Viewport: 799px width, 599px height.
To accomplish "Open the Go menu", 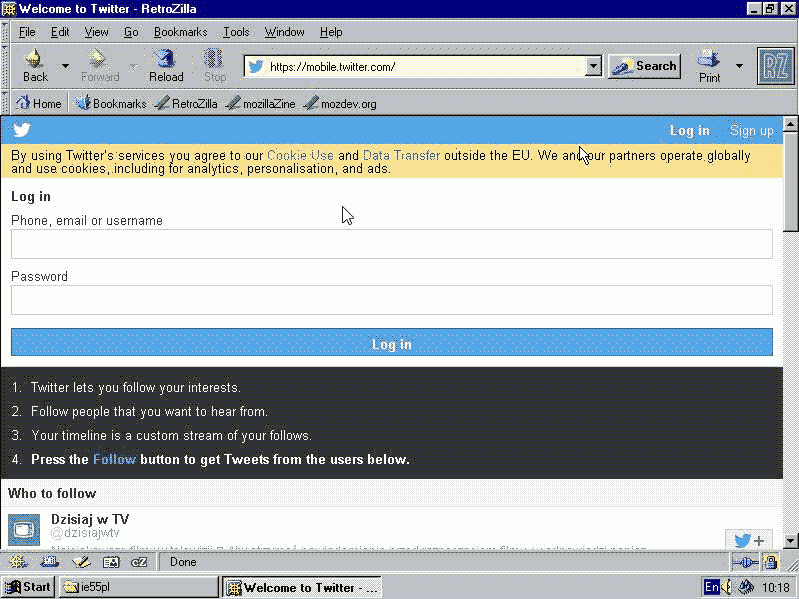I will [x=131, y=32].
